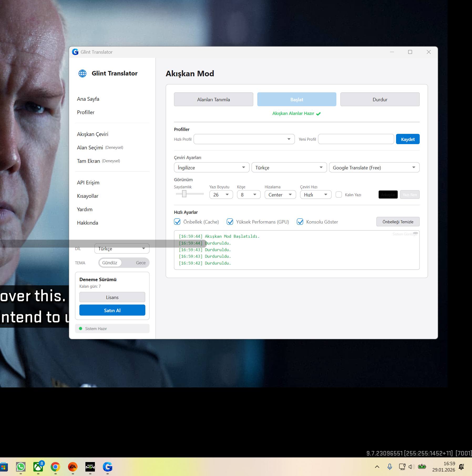Open the Yazı Boyutu size dropdown
This screenshot has height=476, width=472.
point(221,195)
